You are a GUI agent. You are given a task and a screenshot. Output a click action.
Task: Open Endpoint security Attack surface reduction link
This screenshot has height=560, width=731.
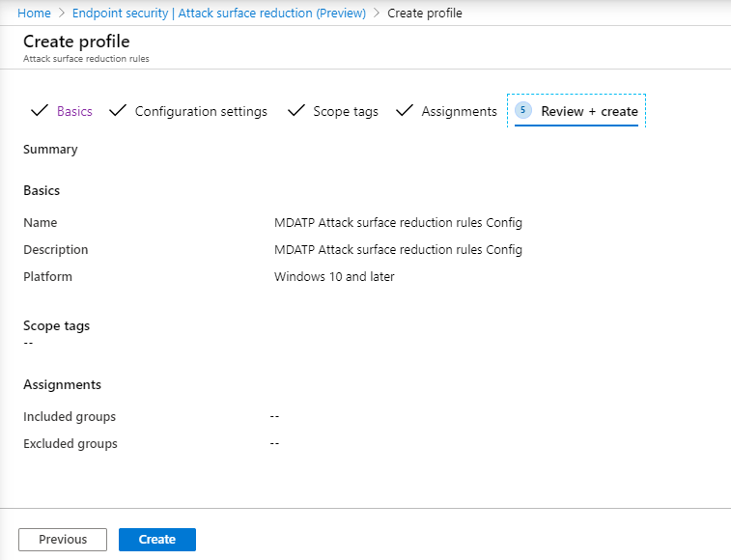pyautogui.click(x=219, y=14)
